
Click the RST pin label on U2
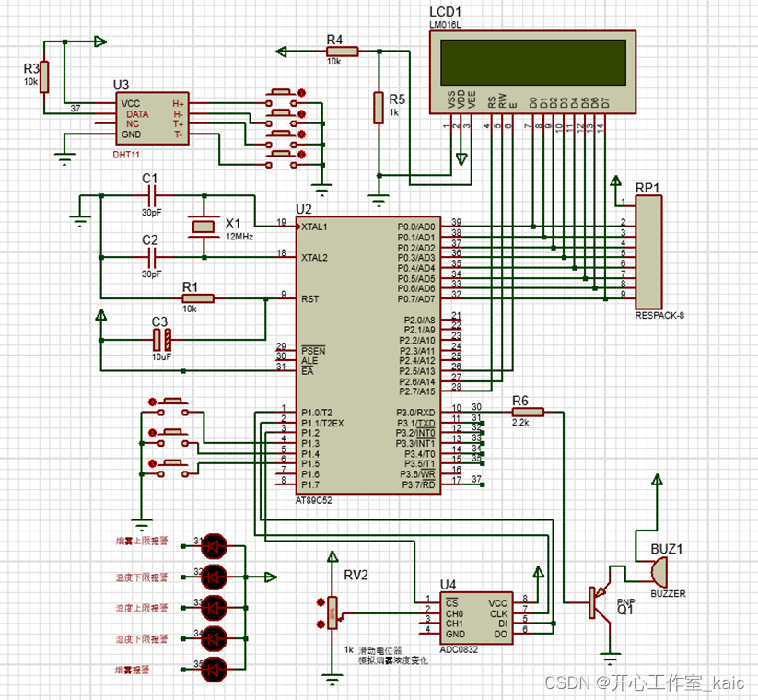[309, 299]
